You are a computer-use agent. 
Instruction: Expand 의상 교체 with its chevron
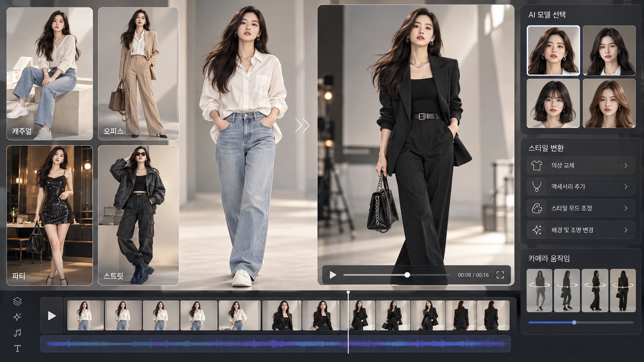tap(626, 165)
